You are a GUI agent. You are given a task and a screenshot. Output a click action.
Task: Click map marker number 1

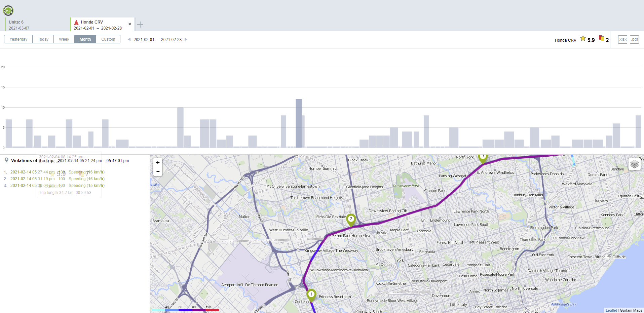pos(311,295)
